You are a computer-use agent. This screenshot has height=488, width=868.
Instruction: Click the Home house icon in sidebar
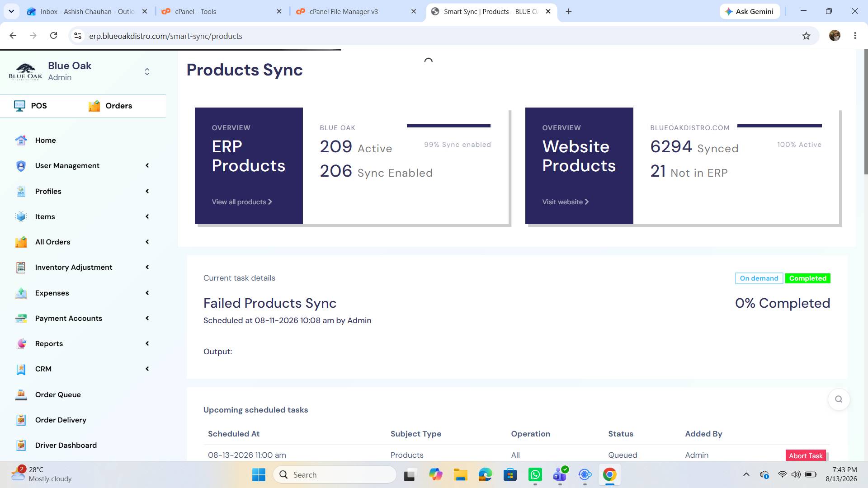point(21,141)
